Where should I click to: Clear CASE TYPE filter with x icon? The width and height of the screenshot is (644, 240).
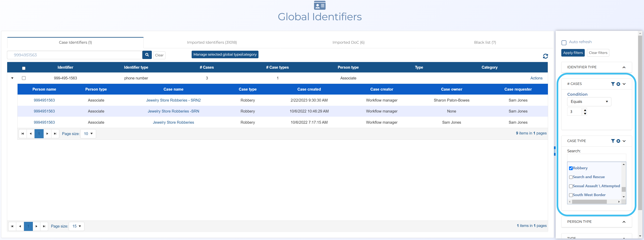tap(618, 141)
